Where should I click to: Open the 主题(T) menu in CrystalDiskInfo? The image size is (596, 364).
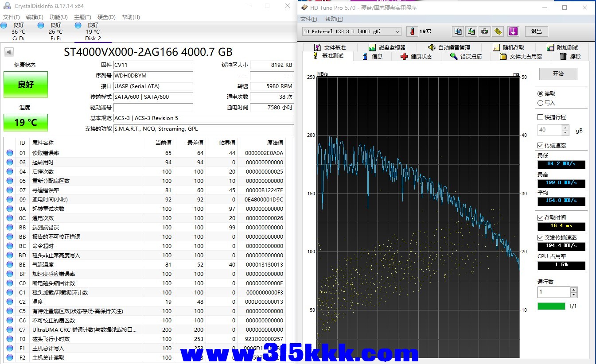(x=82, y=17)
